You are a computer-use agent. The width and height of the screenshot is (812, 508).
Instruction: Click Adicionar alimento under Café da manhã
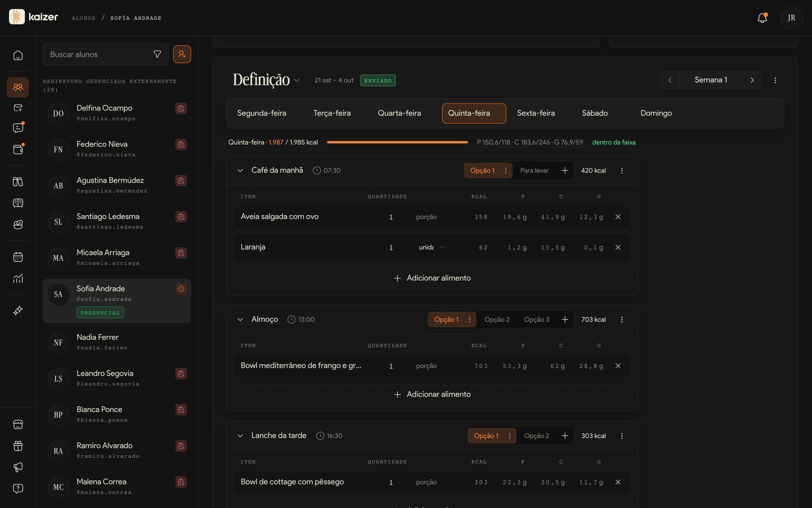pyautogui.click(x=432, y=278)
